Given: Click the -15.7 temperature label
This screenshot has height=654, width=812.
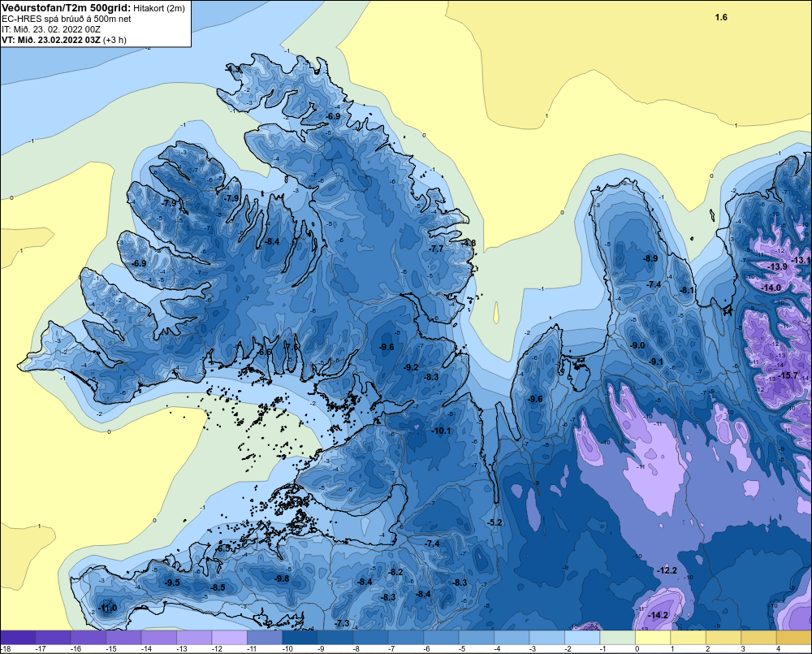Looking at the screenshot, I should (788, 375).
